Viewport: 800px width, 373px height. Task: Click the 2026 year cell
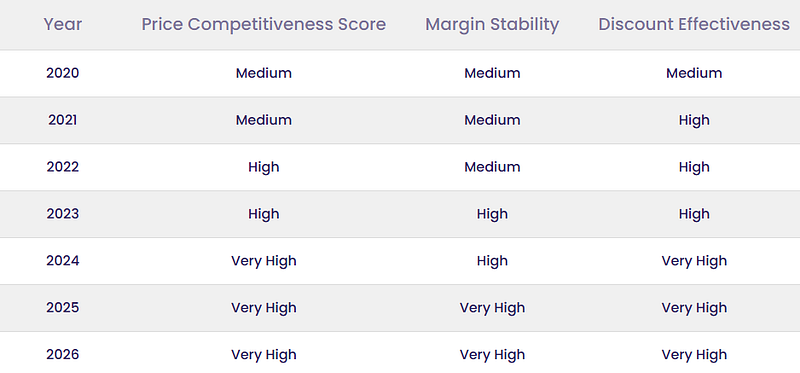click(x=62, y=355)
